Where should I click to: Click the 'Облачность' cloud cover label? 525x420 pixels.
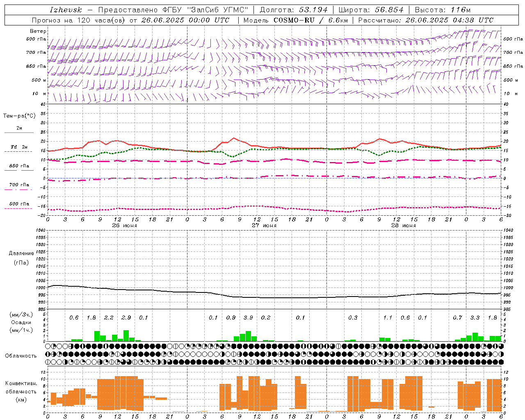pos(21,356)
